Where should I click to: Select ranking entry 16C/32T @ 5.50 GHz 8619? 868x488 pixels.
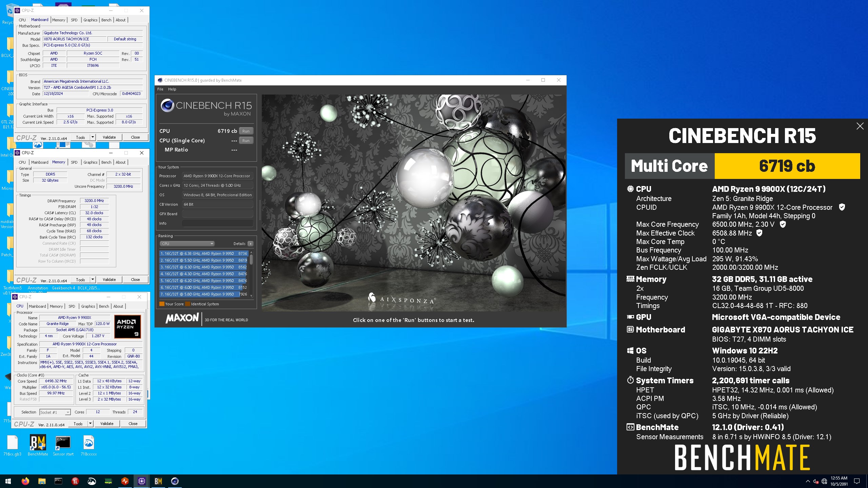coord(204,260)
